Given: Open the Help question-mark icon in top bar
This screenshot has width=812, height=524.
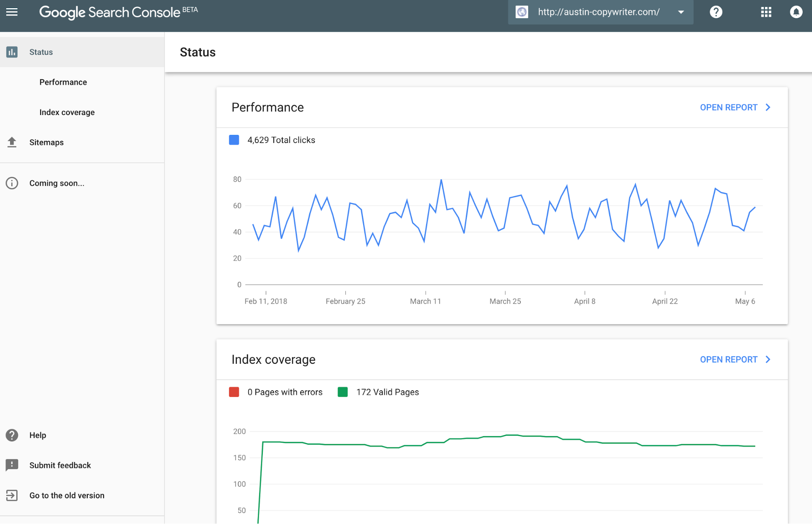Looking at the screenshot, I should click(716, 12).
